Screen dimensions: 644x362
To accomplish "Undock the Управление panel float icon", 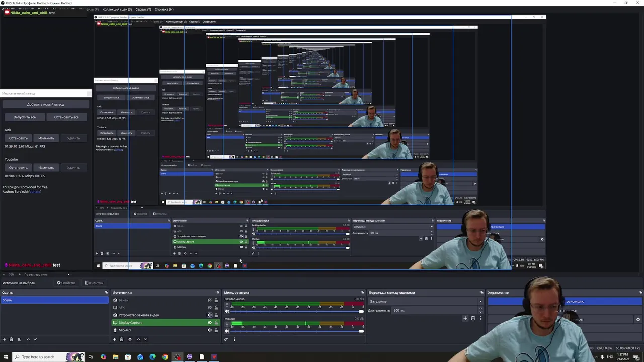I will point(640,292).
